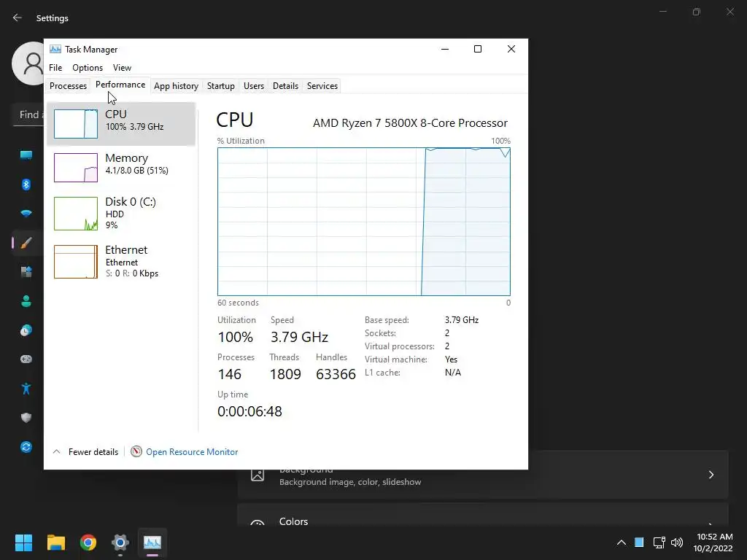Select the Disk 0 (C:) mini graph
This screenshot has height=560, width=747.
[76, 214]
